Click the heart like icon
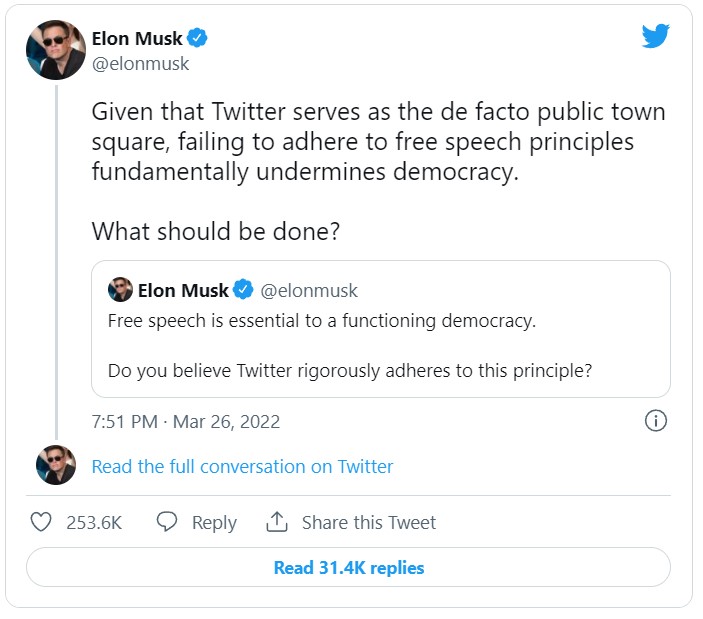Screen dimensions: 703x619 pos(41,522)
